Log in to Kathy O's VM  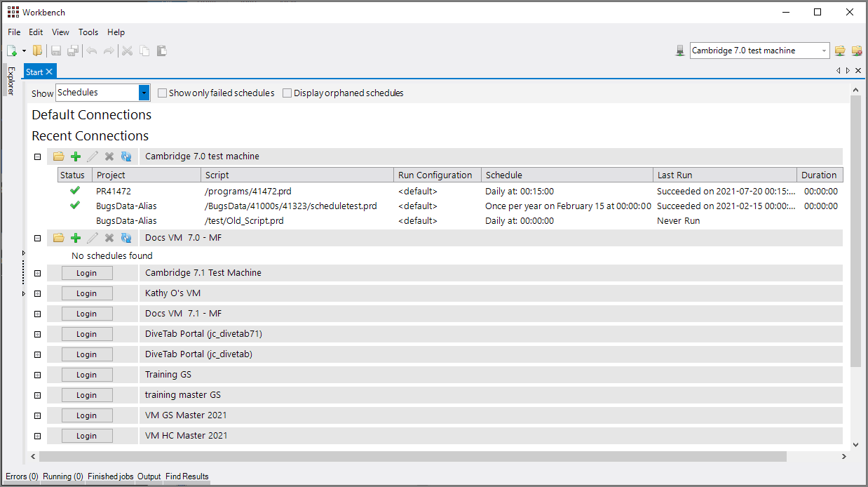click(86, 293)
